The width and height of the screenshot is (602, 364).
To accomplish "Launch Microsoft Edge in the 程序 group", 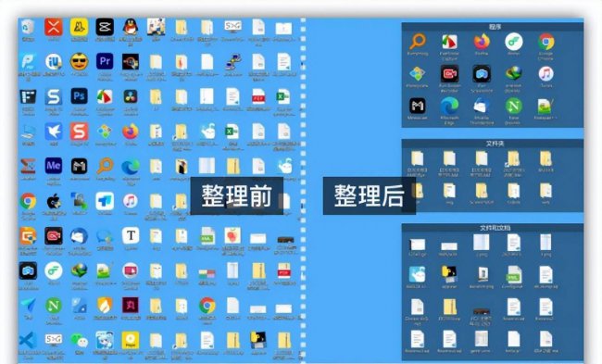I will click(449, 107).
